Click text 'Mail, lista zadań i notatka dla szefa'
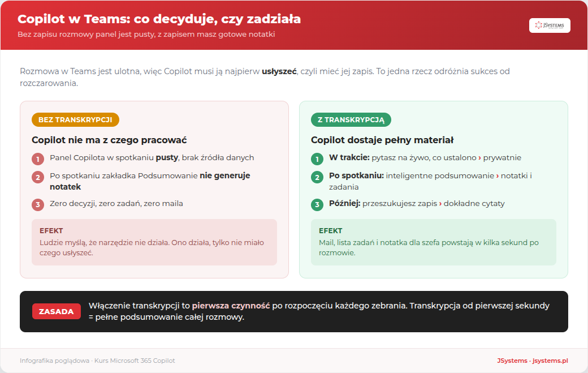This screenshot has width=588, height=373. point(379,243)
